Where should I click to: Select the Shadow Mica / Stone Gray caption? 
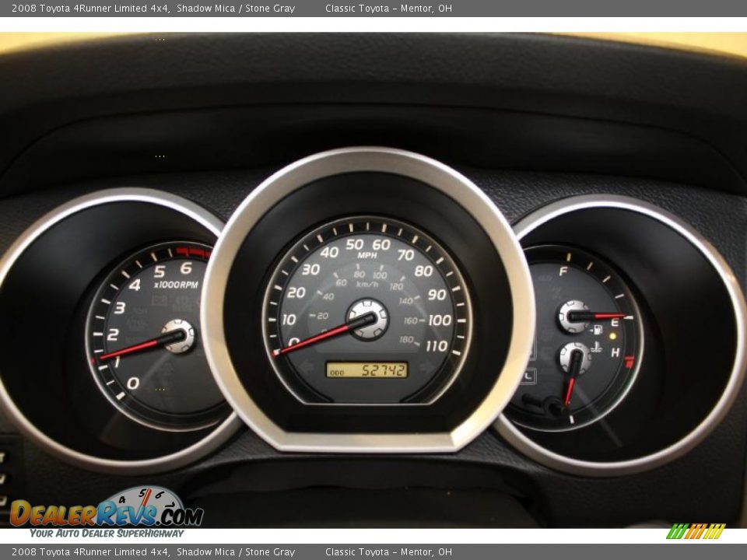tap(232, 9)
